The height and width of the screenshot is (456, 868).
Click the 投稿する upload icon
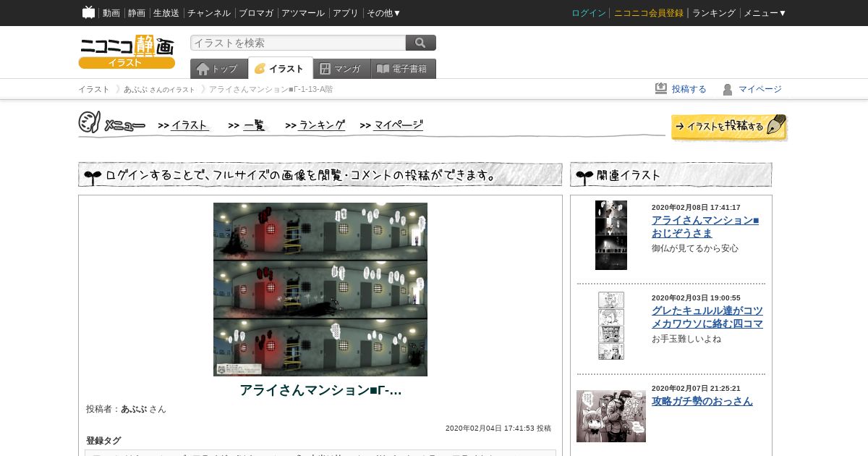coord(661,88)
